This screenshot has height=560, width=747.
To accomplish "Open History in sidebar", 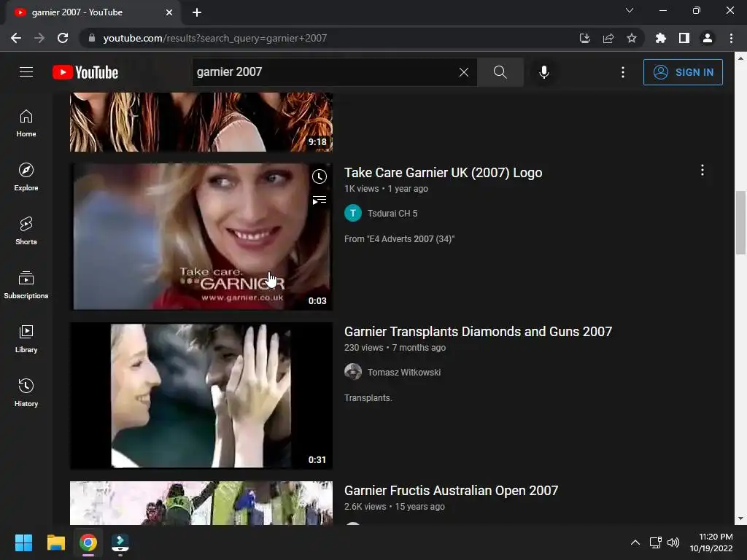I will (26, 392).
